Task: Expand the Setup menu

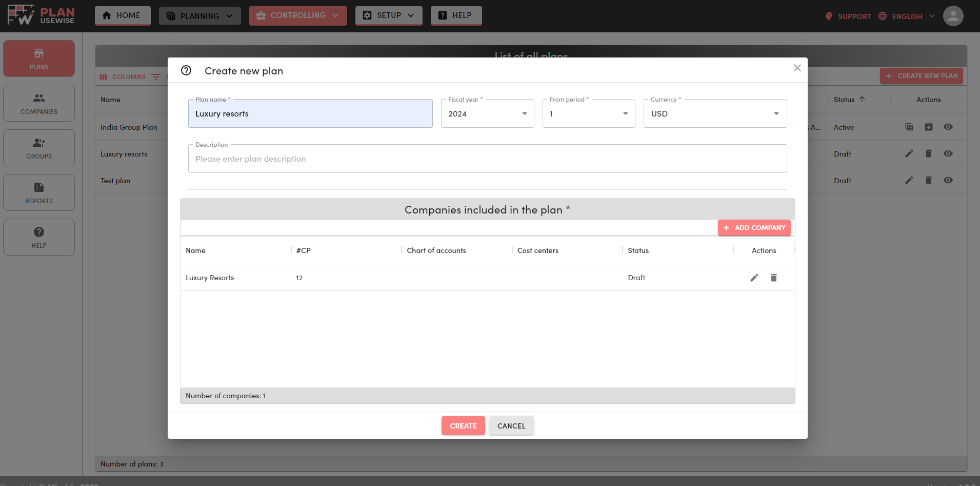Action: click(x=389, y=15)
